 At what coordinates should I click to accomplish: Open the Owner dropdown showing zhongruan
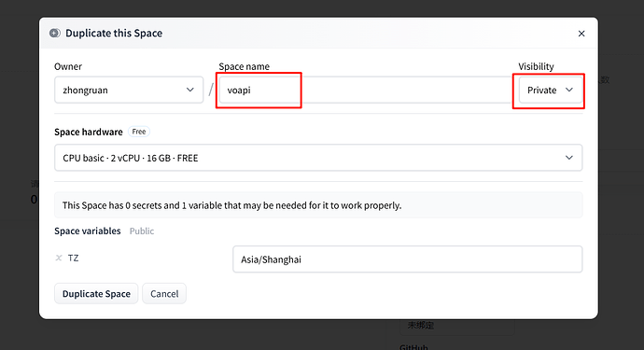pyautogui.click(x=129, y=90)
